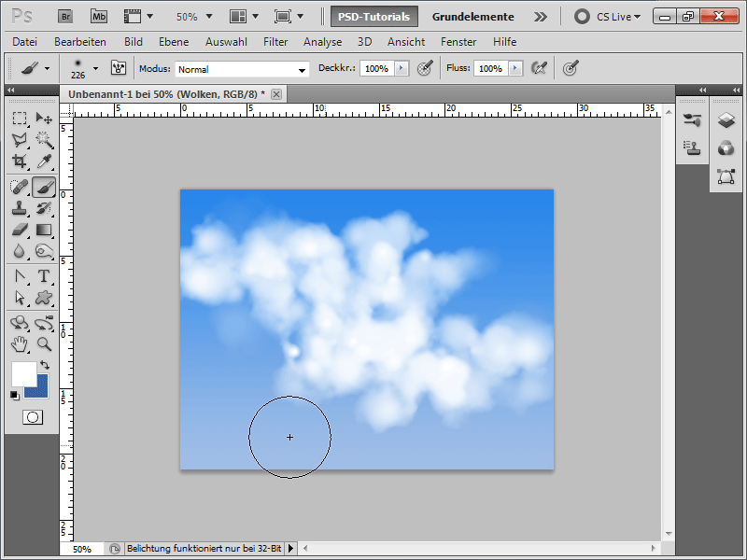Select the Path Selection tool
Image resolution: width=747 pixels, height=560 pixels.
pos(20,298)
